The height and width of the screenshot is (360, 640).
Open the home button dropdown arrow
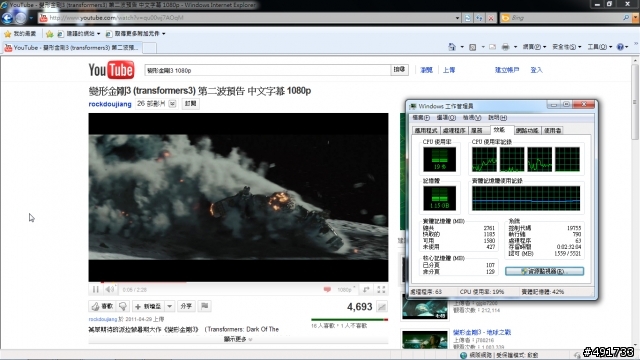pos(462,47)
